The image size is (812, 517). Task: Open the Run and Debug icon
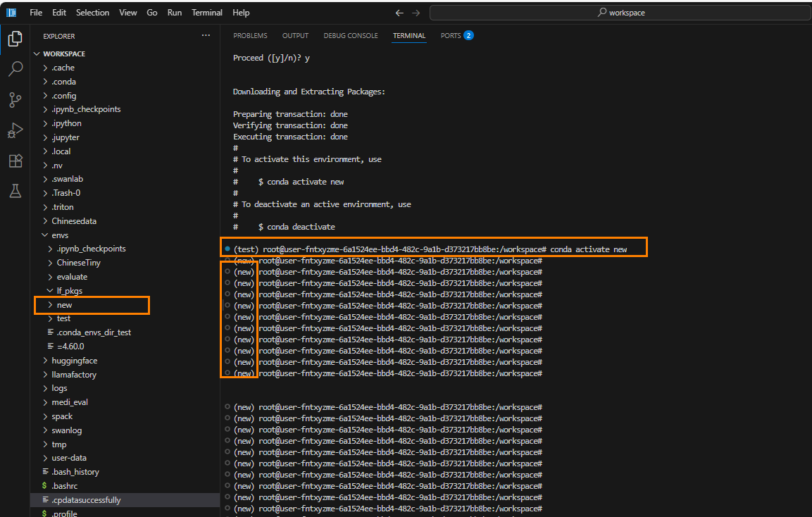coord(15,130)
